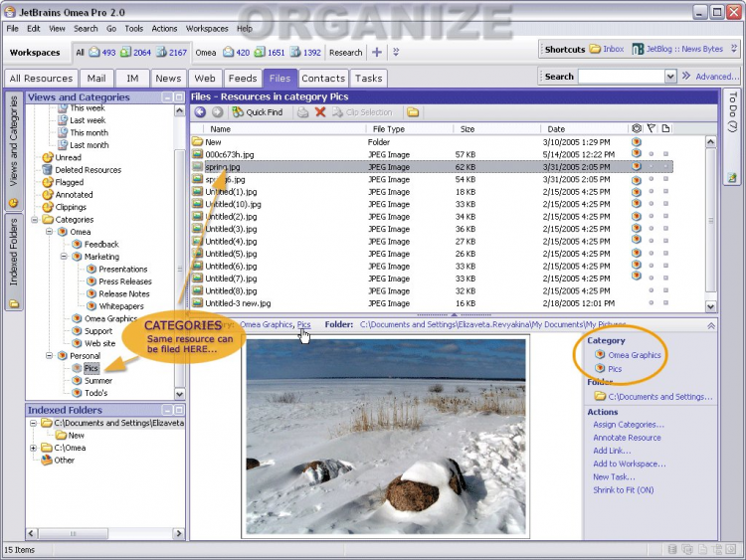Select the Omea workspace button
Image resolution: width=746 pixels, height=560 pixels.
point(206,53)
